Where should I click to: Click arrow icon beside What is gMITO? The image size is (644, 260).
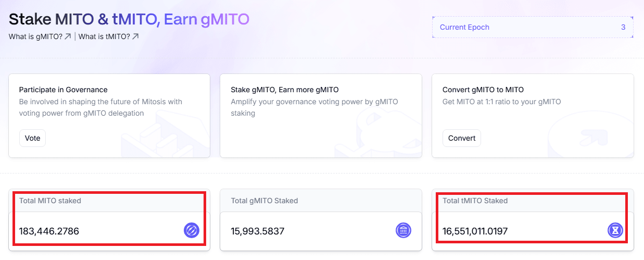[x=68, y=36]
